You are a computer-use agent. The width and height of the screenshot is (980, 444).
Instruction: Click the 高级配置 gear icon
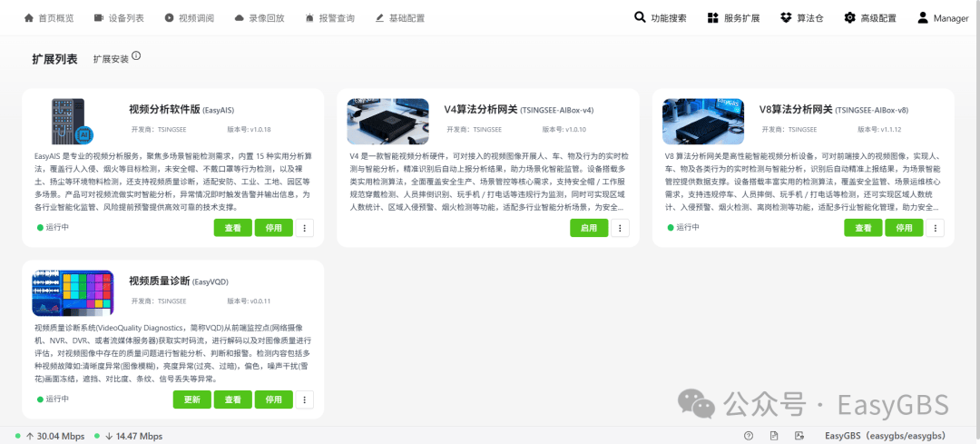coord(849,18)
